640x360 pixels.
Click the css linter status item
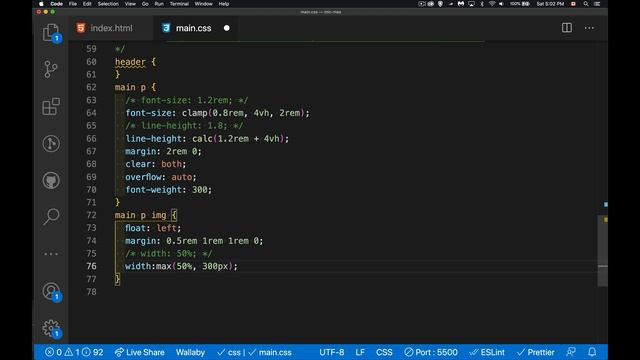tap(229, 352)
